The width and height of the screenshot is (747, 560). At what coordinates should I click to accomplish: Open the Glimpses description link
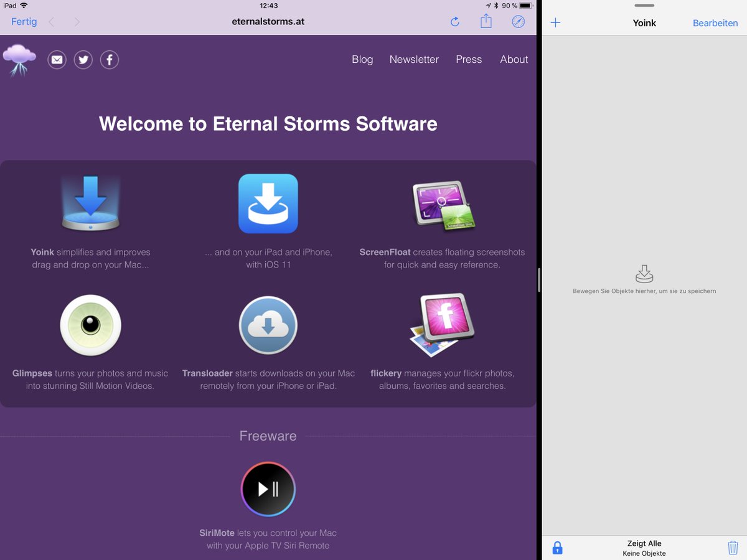pyautogui.click(x=90, y=380)
